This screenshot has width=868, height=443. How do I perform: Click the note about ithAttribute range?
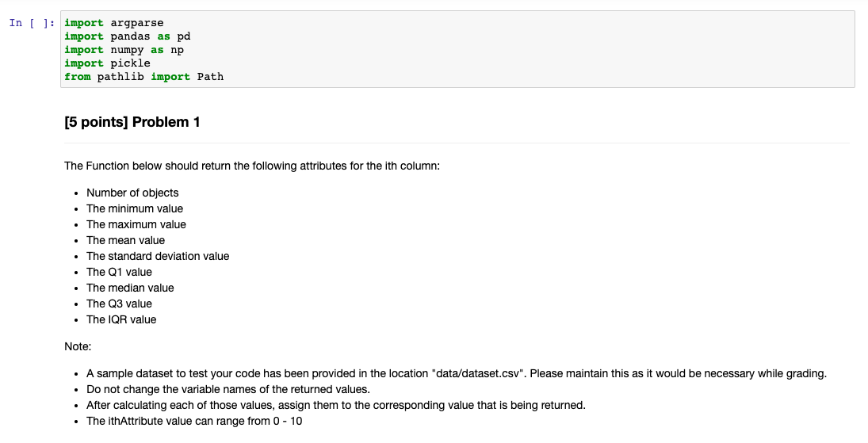pyautogui.click(x=194, y=421)
